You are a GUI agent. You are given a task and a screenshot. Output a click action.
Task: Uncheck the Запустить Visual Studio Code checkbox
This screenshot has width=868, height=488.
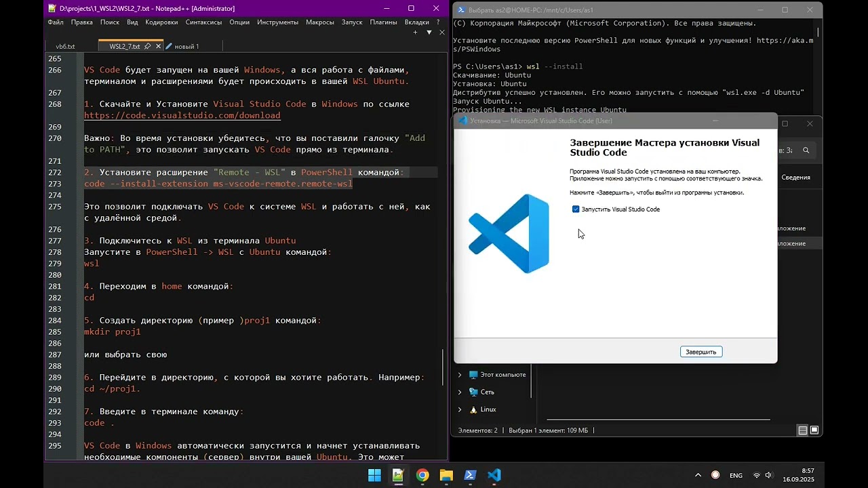[x=576, y=209]
